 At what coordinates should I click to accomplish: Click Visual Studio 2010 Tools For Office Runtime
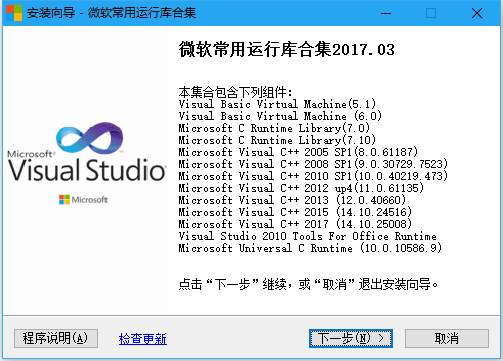click(x=307, y=236)
